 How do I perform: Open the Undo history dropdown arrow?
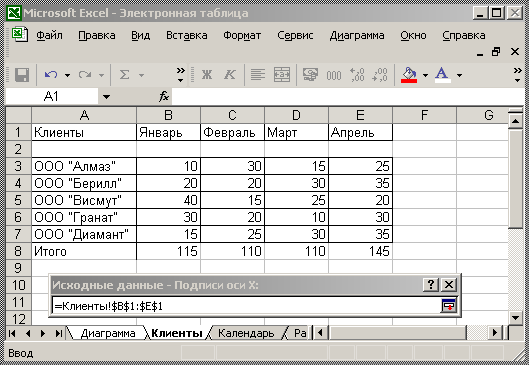[x=67, y=75]
